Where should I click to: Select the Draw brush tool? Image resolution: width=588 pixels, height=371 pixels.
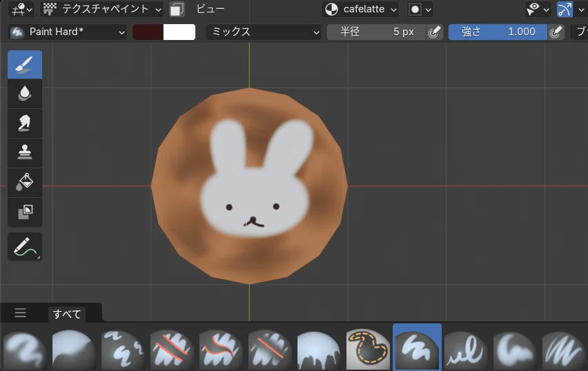[25, 64]
